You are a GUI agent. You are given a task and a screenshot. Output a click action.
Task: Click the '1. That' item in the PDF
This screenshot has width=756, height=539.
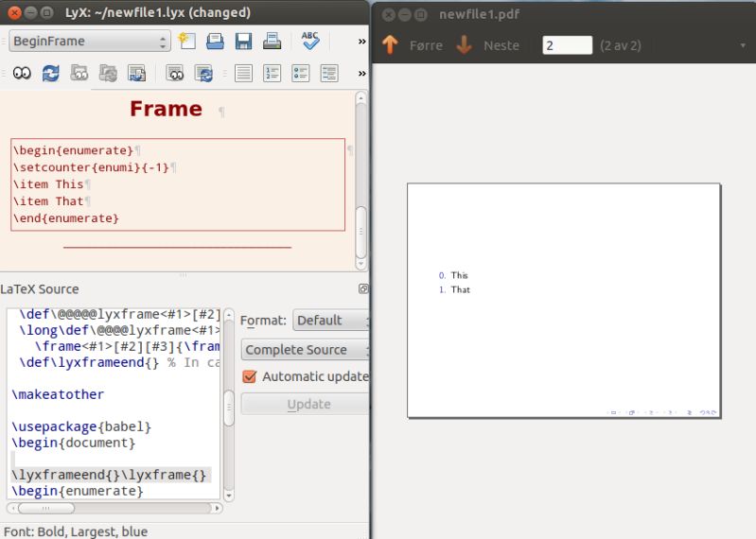pos(454,289)
